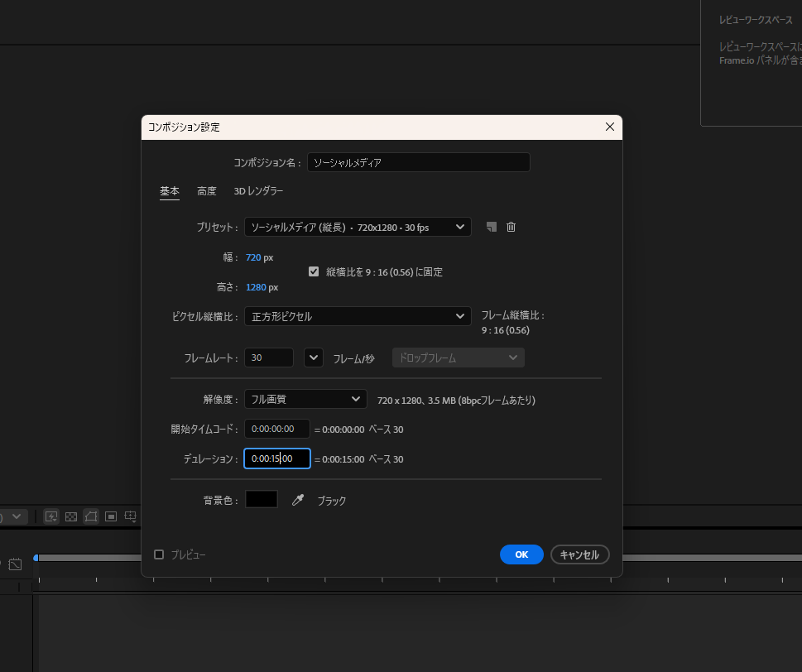Click the black background color swatch
This screenshot has width=802, height=672.
tap(262, 500)
